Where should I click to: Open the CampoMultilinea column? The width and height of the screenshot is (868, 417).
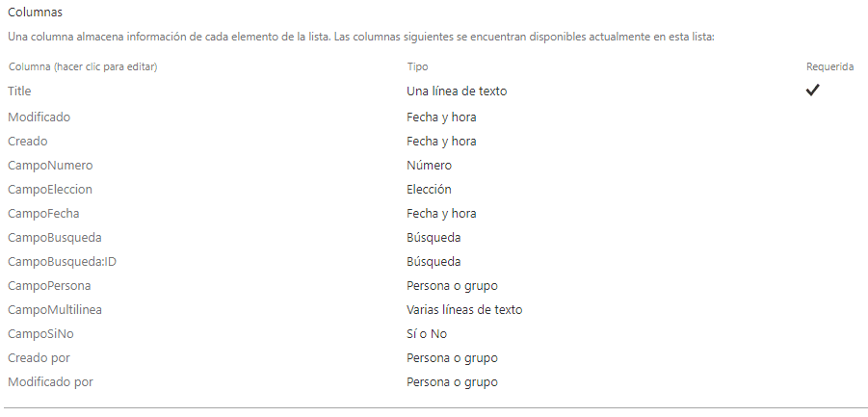(55, 310)
